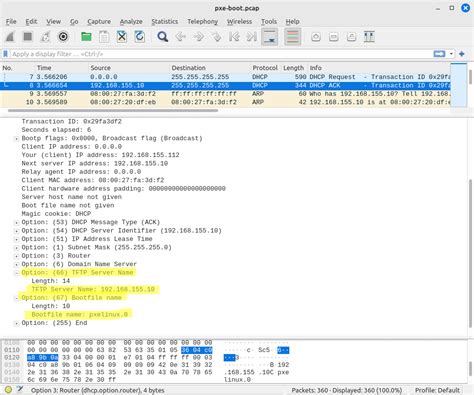Close this capture file icon
474x395 pixels.
(122, 37)
